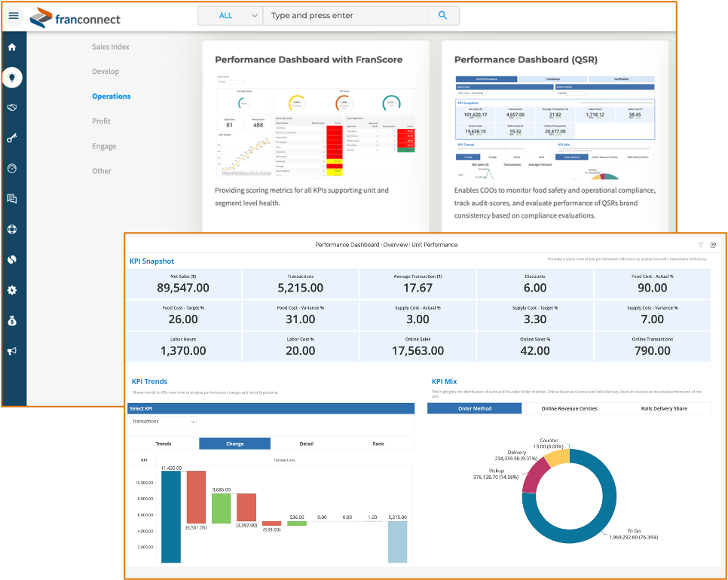Screen dimensions: 728x580
Task: Click the KPI Mix heading
Action: pos(445,381)
